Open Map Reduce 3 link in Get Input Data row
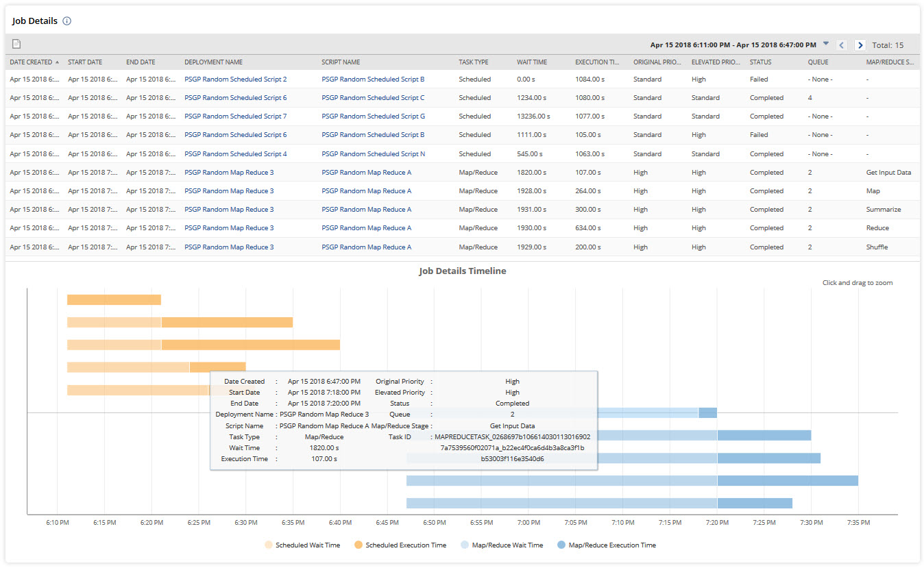Screen dimensions: 924x568 tap(229, 173)
